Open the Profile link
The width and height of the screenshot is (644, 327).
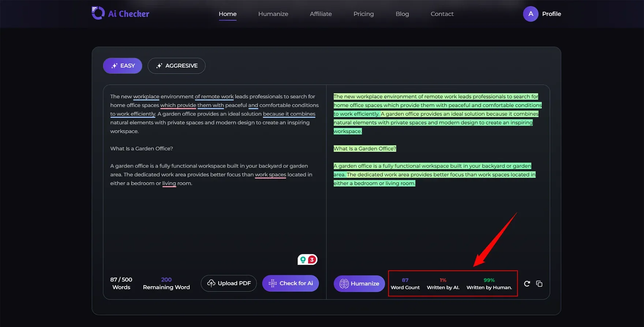point(551,14)
